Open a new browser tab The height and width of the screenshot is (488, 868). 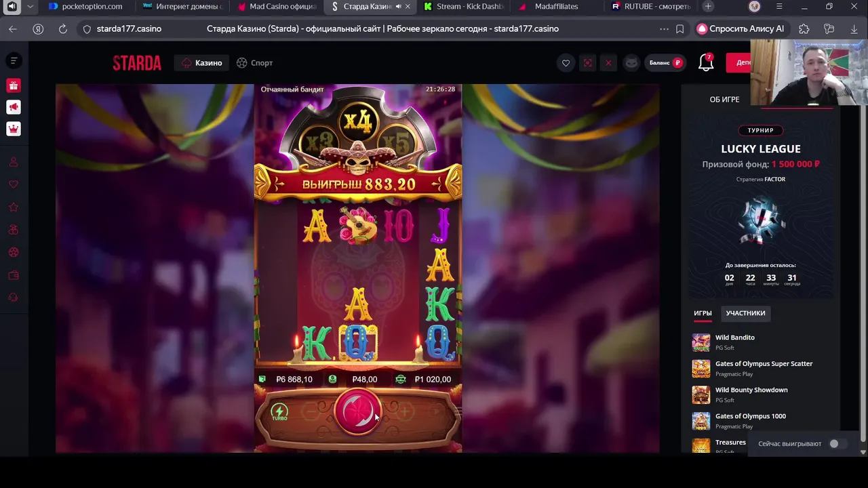[708, 7]
